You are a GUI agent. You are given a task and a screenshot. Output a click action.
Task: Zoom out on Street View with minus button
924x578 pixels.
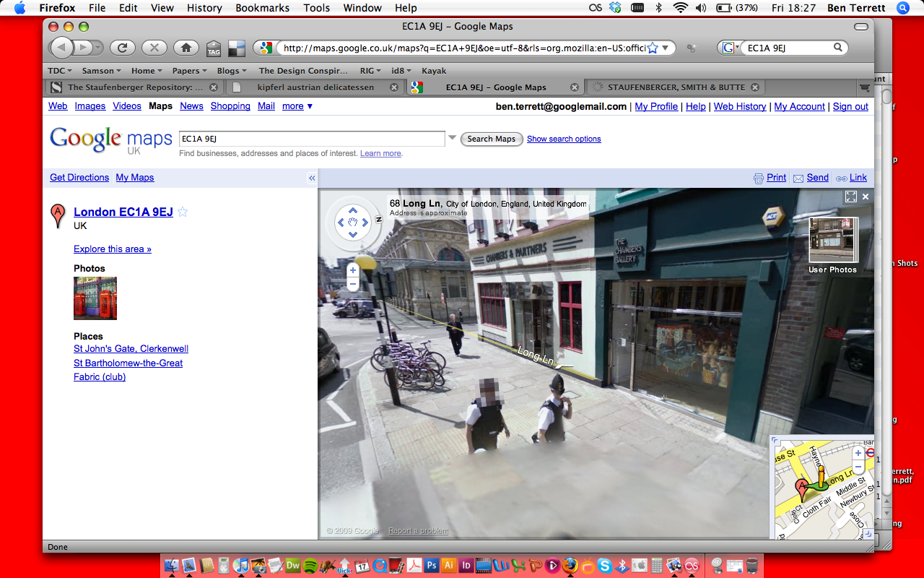pyautogui.click(x=352, y=284)
